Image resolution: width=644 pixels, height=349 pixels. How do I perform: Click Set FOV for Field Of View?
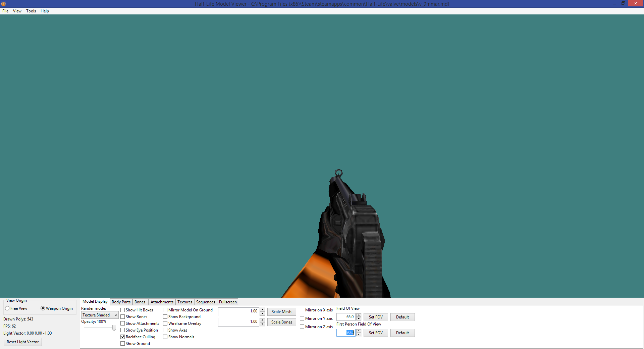click(x=376, y=317)
